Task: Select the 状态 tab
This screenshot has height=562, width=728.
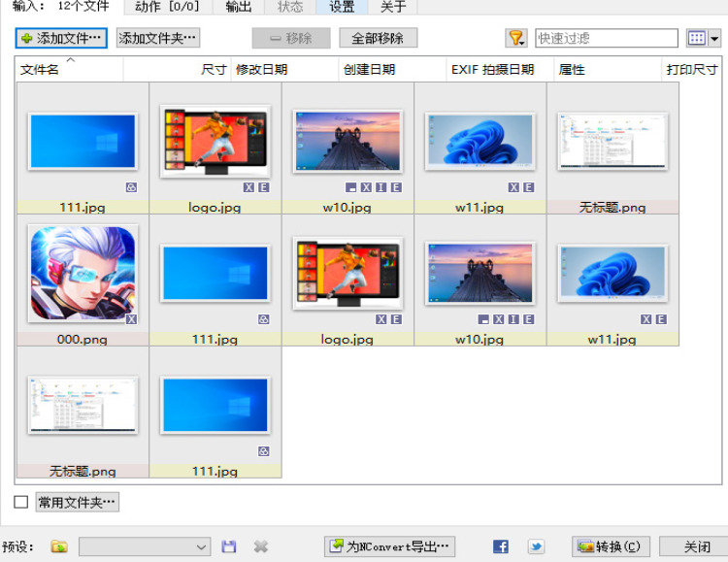Action: tap(290, 7)
